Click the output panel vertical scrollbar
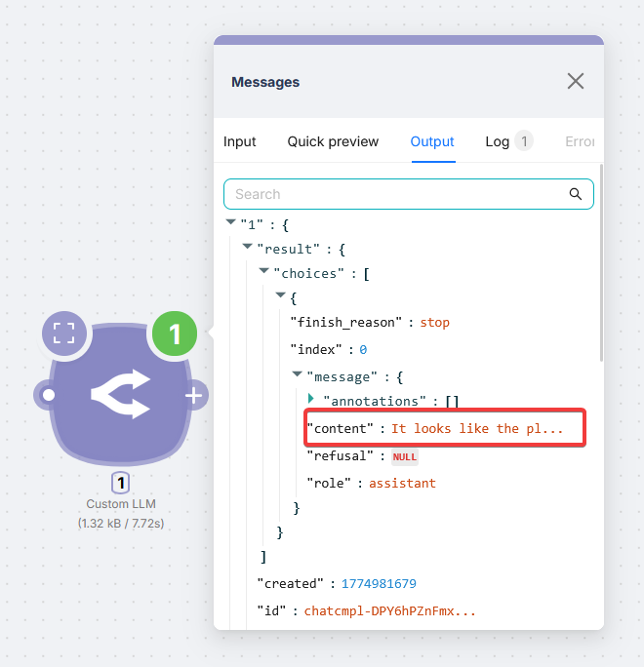 tap(601, 263)
